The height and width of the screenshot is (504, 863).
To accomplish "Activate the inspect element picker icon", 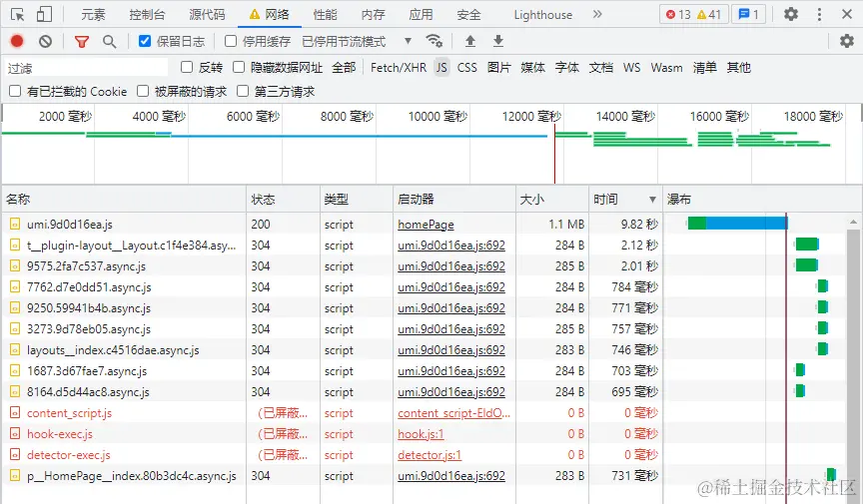I will pyautogui.click(x=18, y=15).
